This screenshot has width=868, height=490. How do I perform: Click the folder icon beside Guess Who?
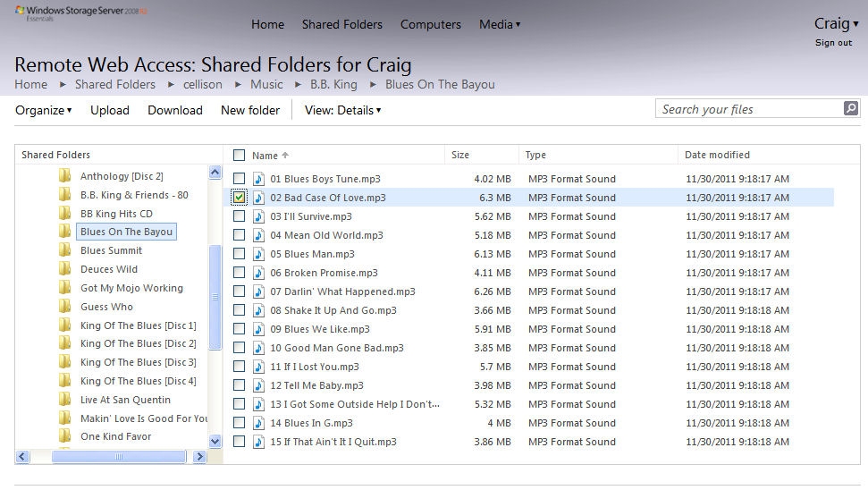pos(64,306)
